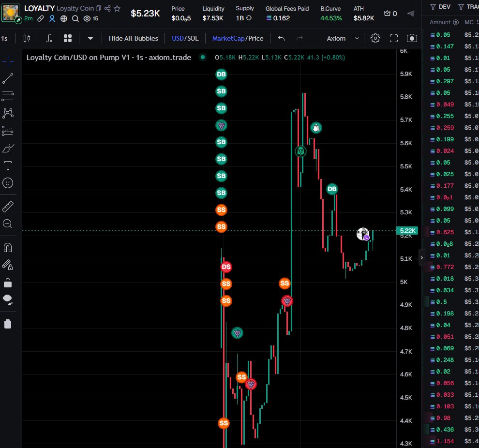The height and width of the screenshot is (448, 479).
Task: Switch chart to Price view
Action: click(255, 38)
